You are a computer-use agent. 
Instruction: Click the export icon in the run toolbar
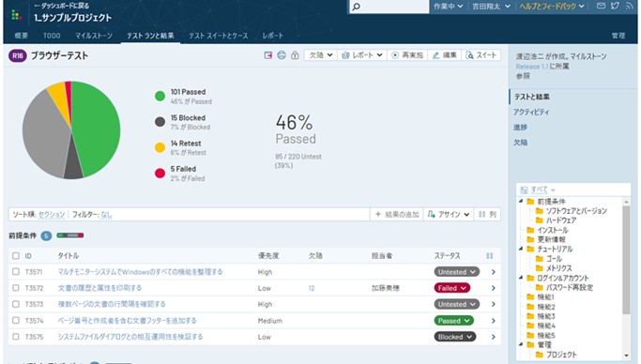click(268, 55)
